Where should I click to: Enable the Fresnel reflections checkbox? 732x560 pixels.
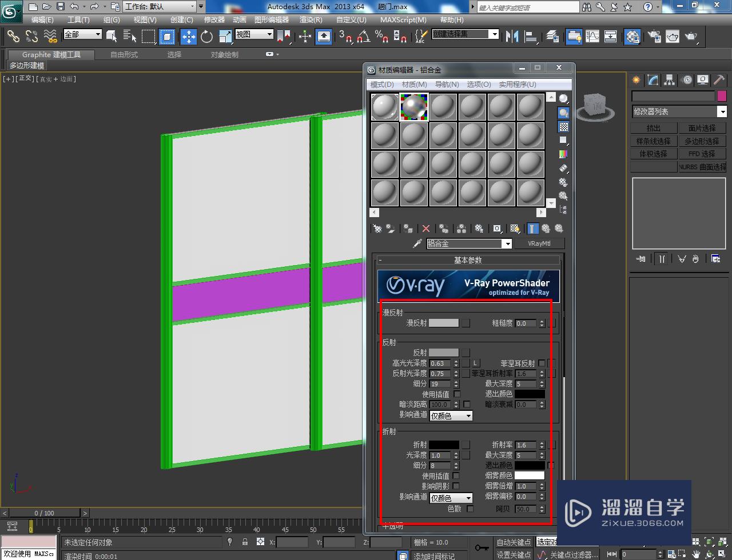click(x=542, y=363)
